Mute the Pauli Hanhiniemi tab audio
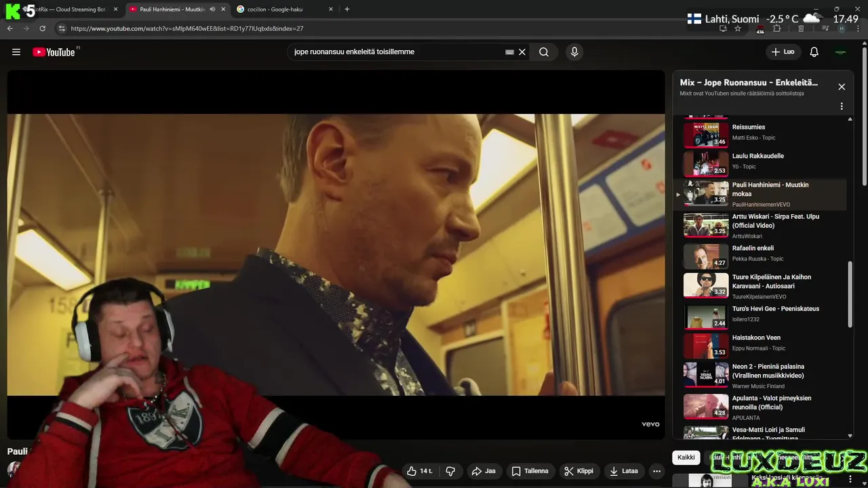Screen dimensions: 868x488 [212, 9]
